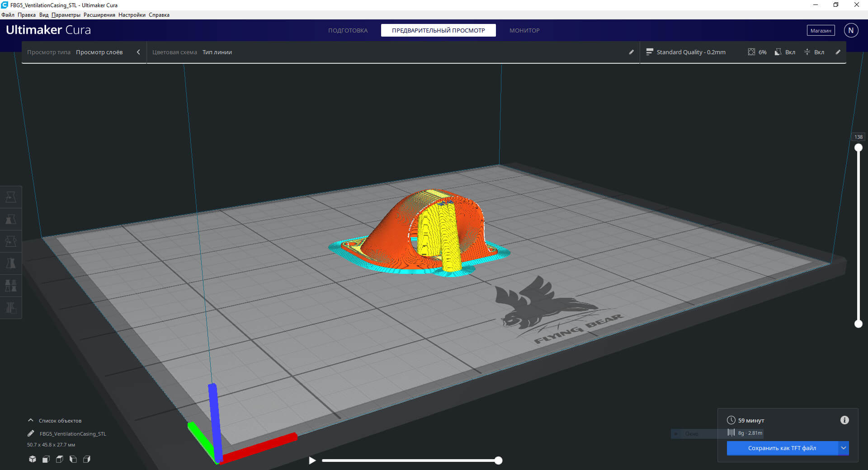Click the infill 6% icon
This screenshot has height=470, width=868.
pyautogui.click(x=757, y=52)
